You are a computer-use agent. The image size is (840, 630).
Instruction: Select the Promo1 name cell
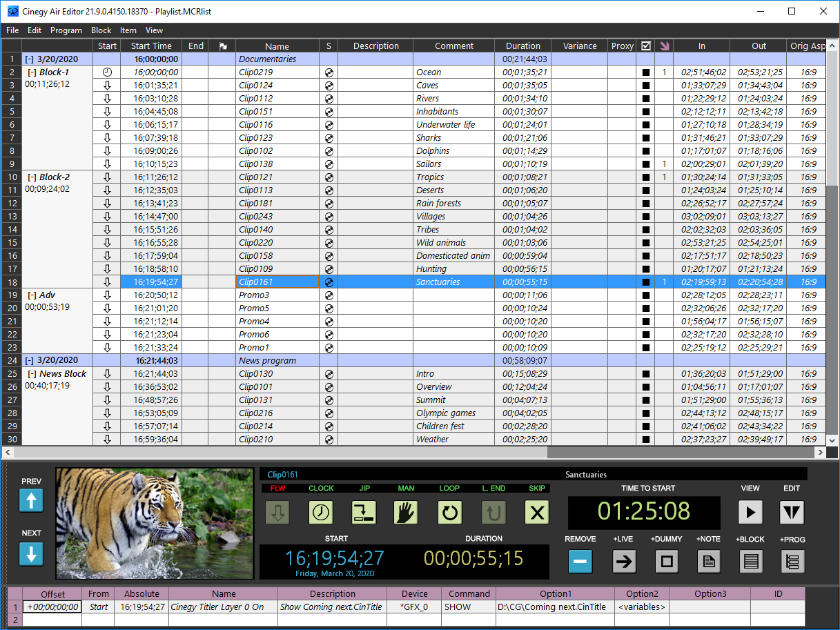click(277, 348)
